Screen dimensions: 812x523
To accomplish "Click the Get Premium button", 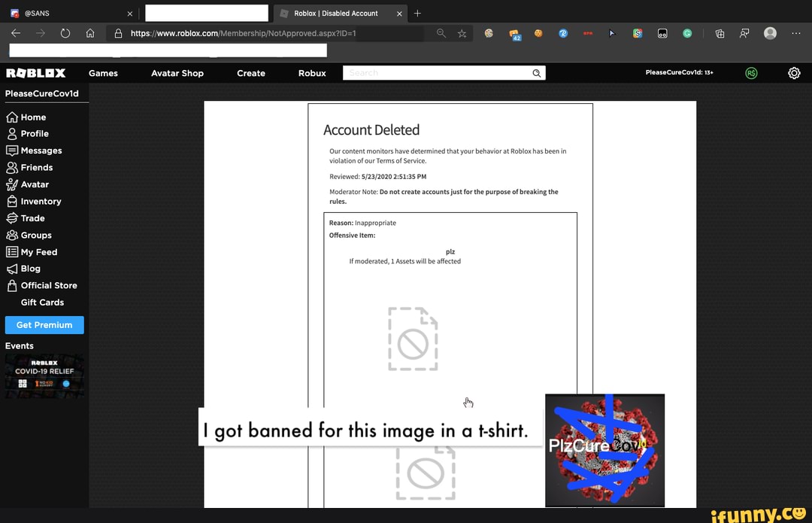I will pos(44,324).
